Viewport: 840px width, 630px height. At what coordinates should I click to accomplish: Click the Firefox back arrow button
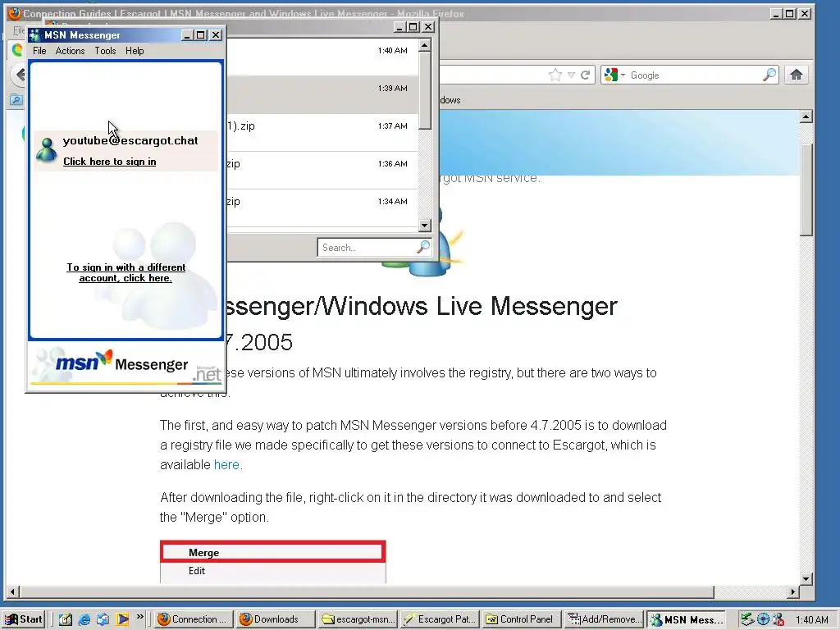coord(20,75)
